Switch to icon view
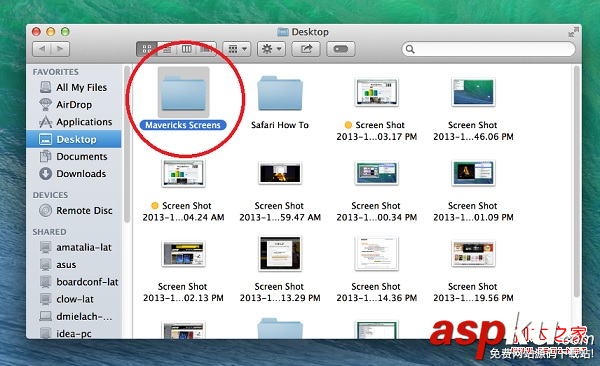This screenshot has width=600, height=366. (x=147, y=49)
